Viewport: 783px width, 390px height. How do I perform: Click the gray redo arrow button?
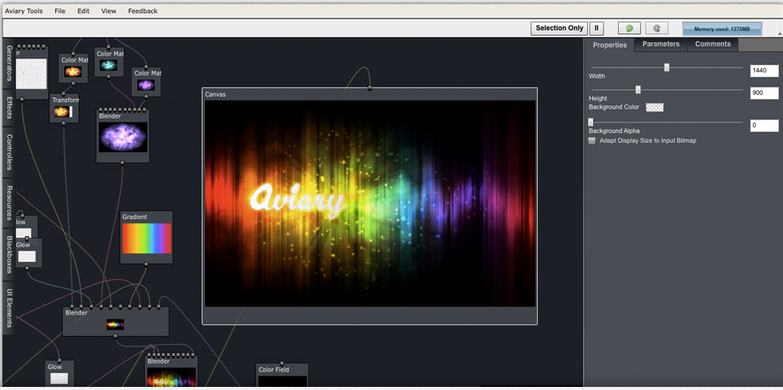(656, 28)
